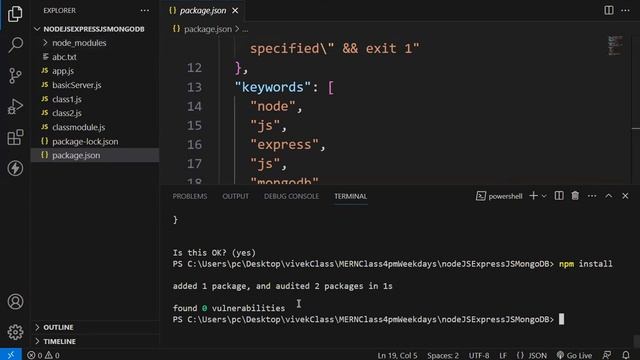Switch to the OUTPUT tab
The image size is (640, 360).
[x=236, y=196]
